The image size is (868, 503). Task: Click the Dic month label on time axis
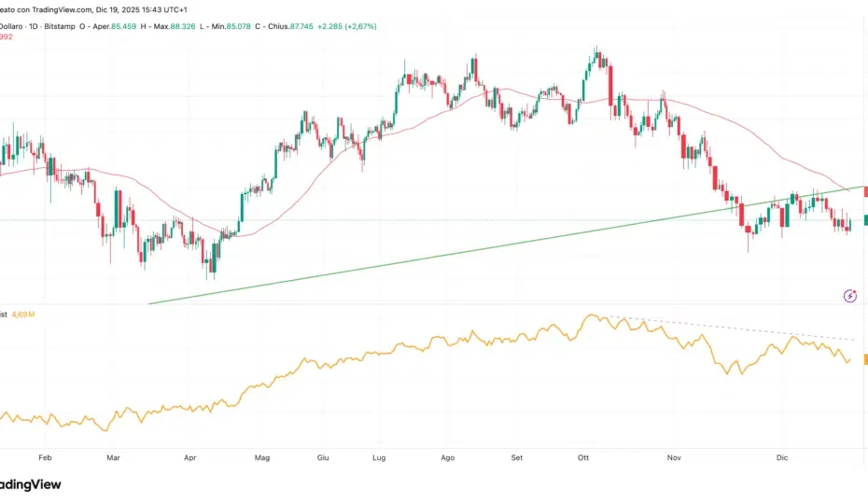point(782,458)
